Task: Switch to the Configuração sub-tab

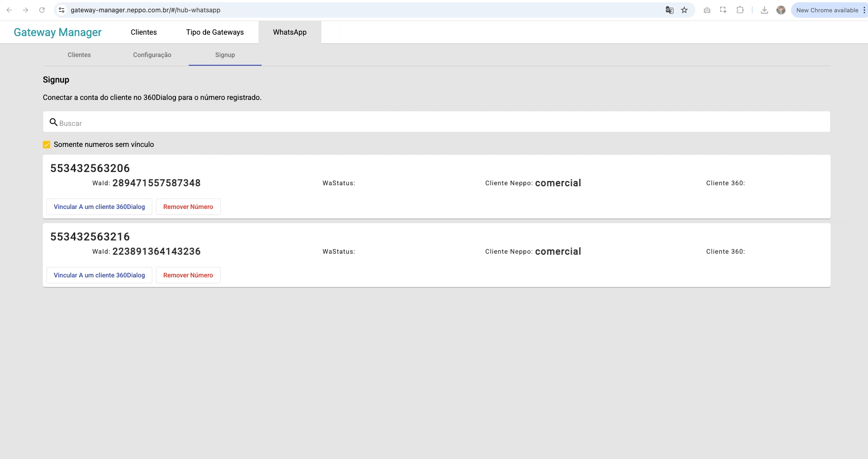Action: tap(152, 55)
